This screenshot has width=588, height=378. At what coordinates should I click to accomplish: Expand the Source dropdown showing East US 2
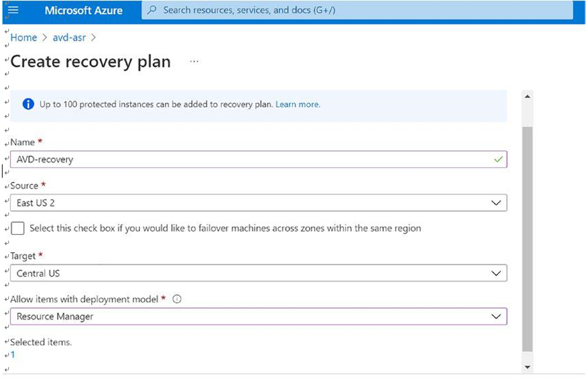(259, 203)
